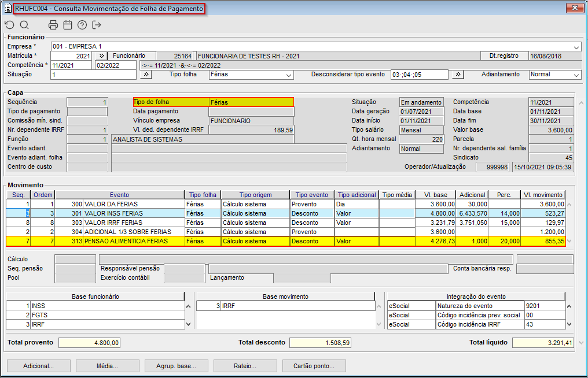
Task: Click the first Competência input field
Action: click(71, 65)
